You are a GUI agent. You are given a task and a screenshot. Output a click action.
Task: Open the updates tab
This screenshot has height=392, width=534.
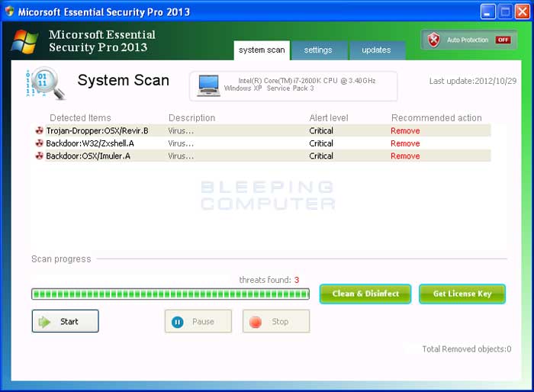(376, 50)
